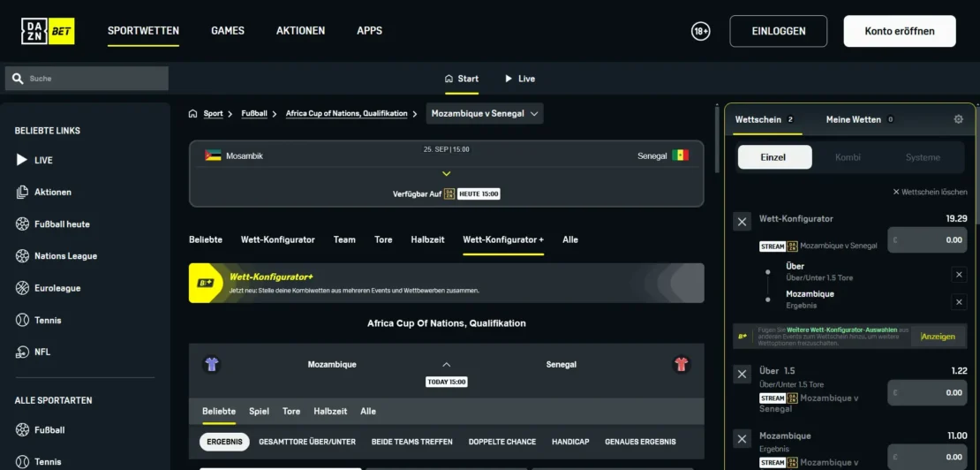Select BEIDE TEAMS TREFFEN filter
Screen dimensions: 980x470
pyautogui.click(x=412, y=442)
